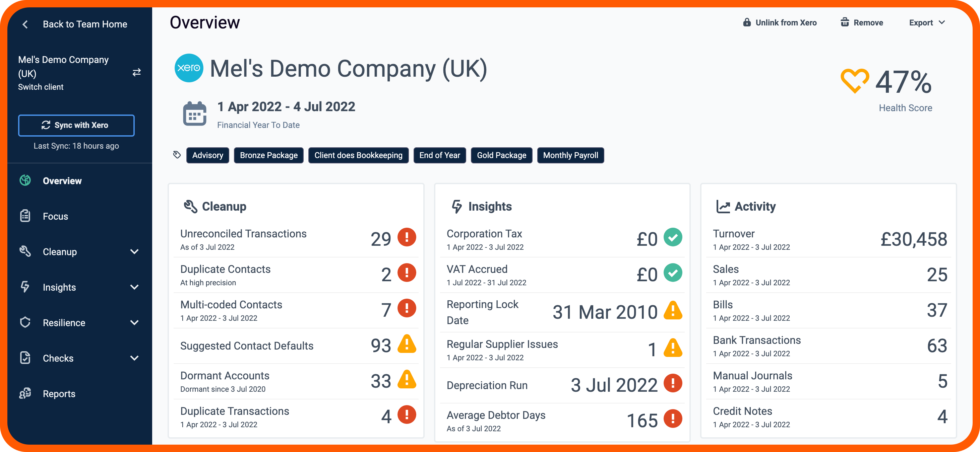Click the End of Year tag

coord(439,155)
